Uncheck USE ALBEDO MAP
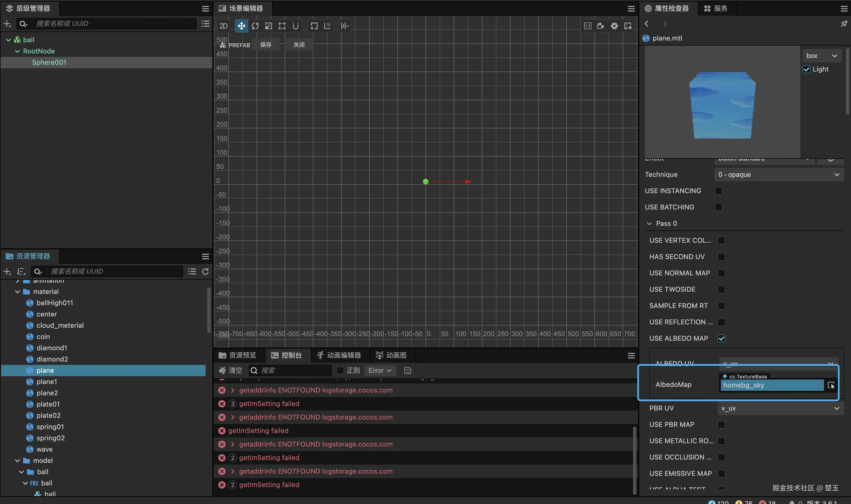This screenshot has height=504, width=851. (721, 338)
